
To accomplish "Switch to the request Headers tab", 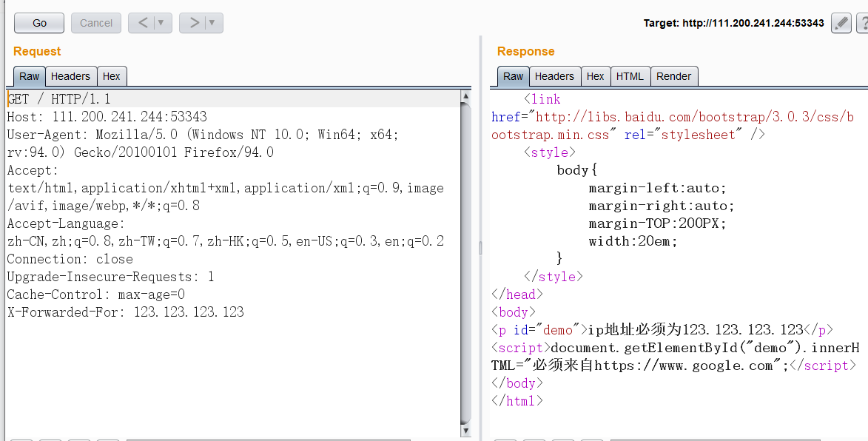I will pyautogui.click(x=70, y=75).
